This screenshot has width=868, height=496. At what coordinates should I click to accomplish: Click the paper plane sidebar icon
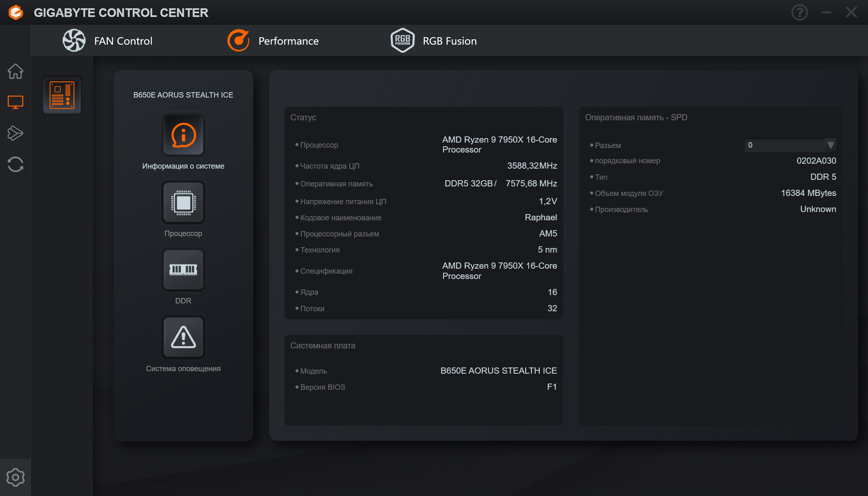coord(15,133)
